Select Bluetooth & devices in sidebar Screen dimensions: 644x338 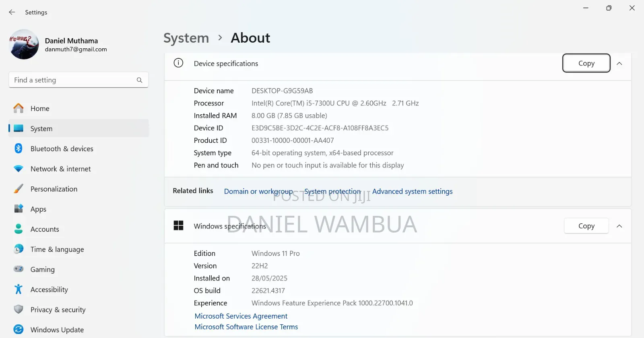79,148
